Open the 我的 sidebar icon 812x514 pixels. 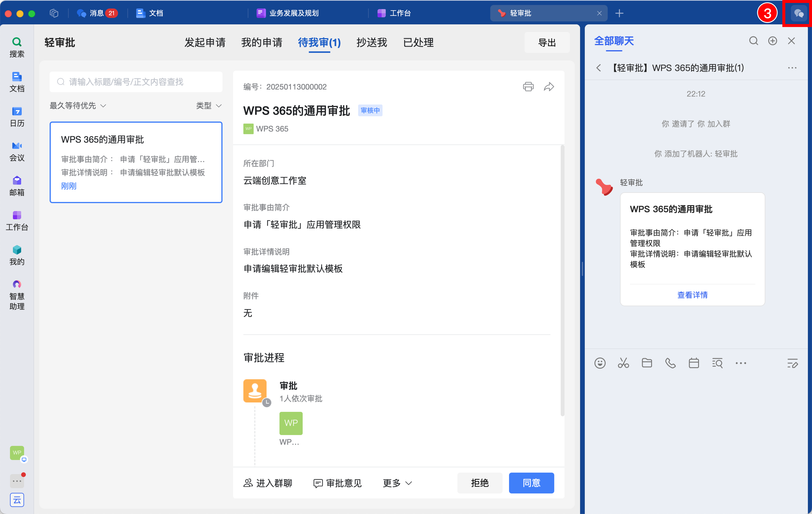pos(17,256)
